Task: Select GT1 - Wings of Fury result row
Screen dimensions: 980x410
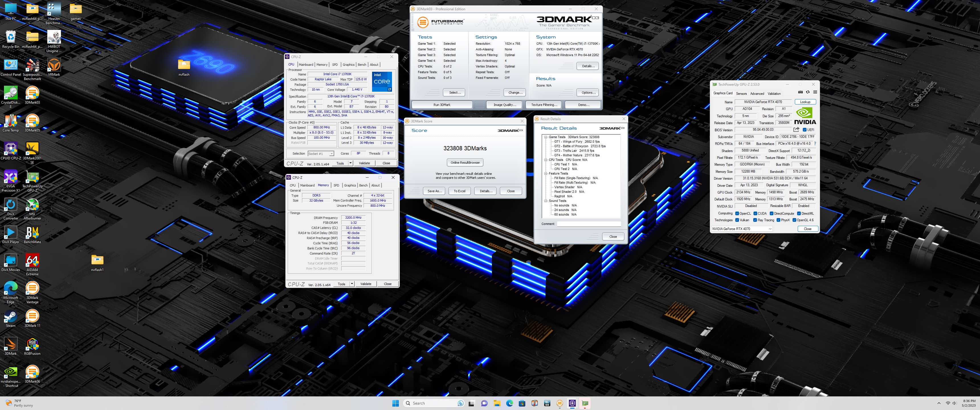Action: 577,142
